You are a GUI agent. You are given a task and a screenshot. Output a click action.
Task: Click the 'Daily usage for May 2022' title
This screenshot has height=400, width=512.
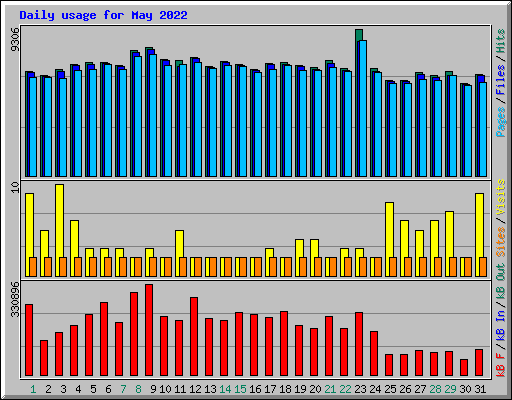pyautogui.click(x=103, y=15)
